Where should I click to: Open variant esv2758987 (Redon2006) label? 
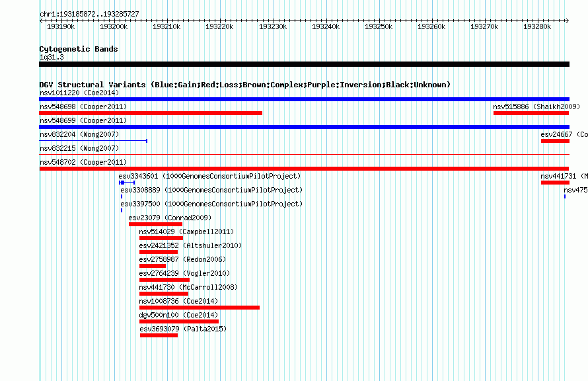click(x=182, y=259)
